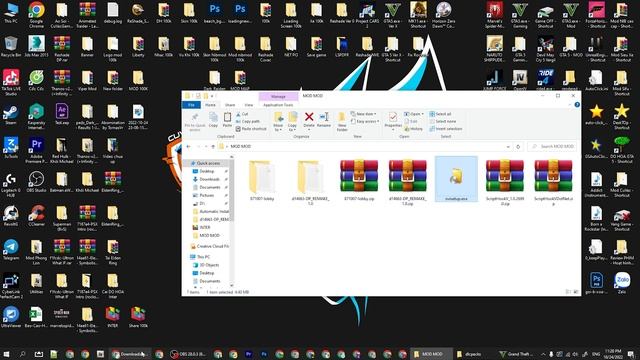This screenshot has height=360, width=640.
Task: Open the Move to dropdown
Action: [278, 122]
